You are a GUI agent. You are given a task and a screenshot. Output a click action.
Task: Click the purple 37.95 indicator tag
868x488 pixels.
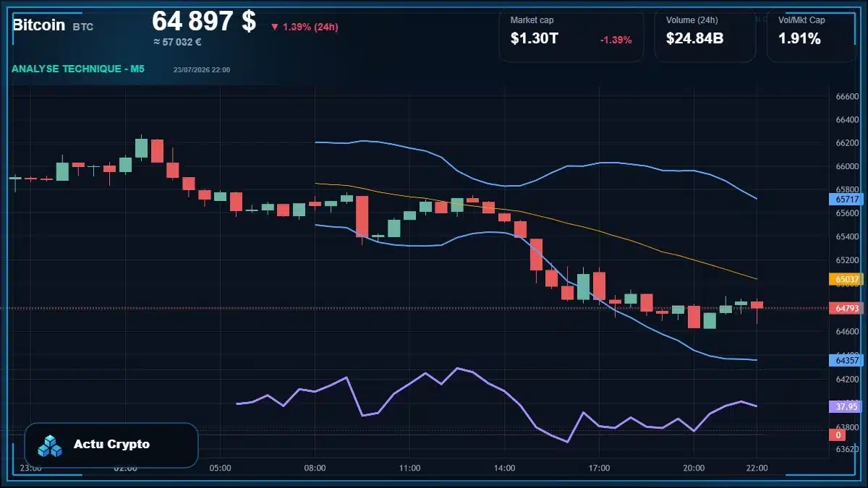click(846, 407)
